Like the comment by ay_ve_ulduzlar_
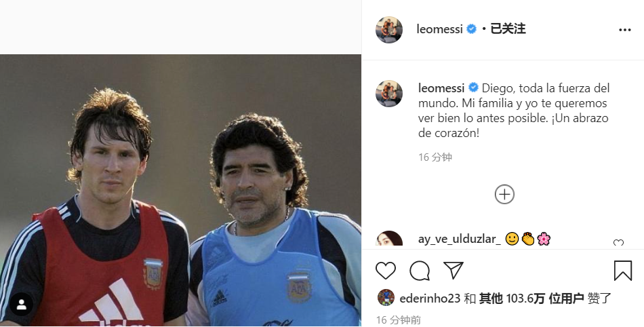Image resolution: width=644 pixels, height=327 pixels. click(618, 243)
